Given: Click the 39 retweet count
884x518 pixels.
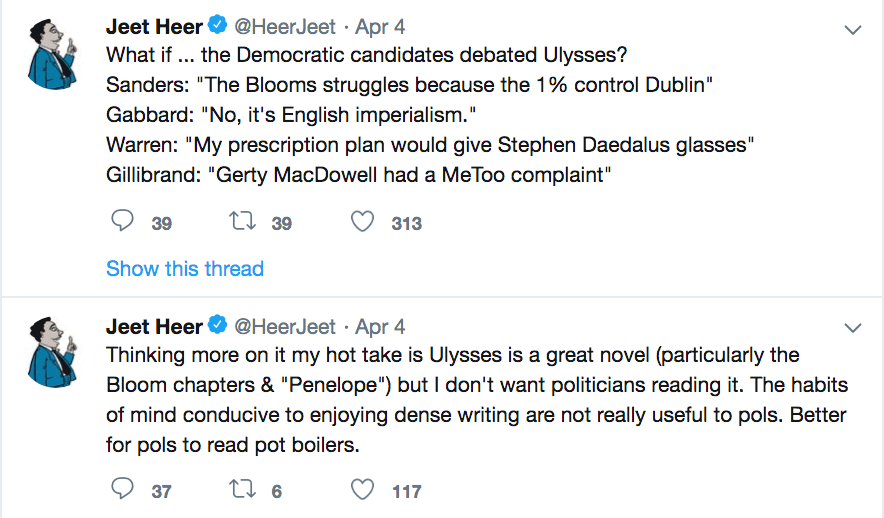Looking at the screenshot, I should point(282,224).
